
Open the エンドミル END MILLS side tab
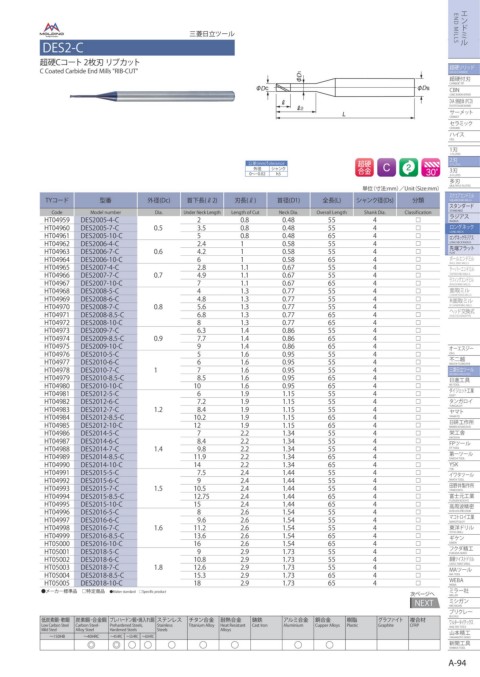(464, 28)
